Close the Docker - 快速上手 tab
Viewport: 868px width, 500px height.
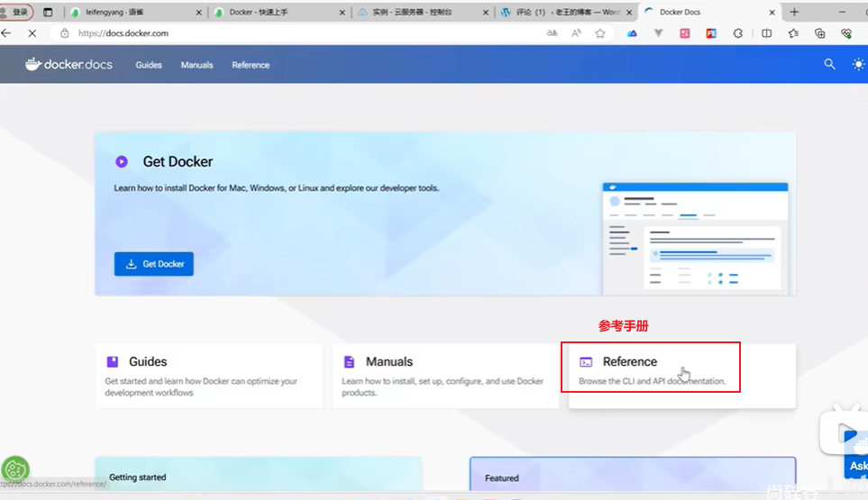tap(343, 13)
